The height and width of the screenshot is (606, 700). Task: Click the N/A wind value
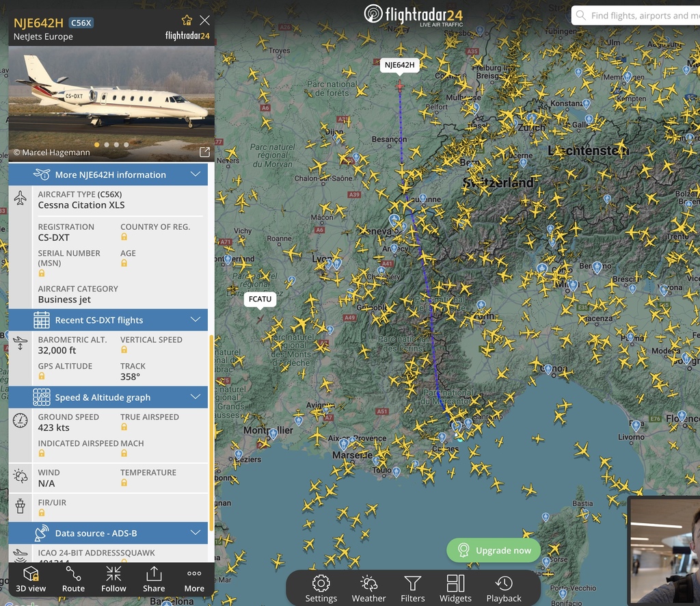click(46, 484)
